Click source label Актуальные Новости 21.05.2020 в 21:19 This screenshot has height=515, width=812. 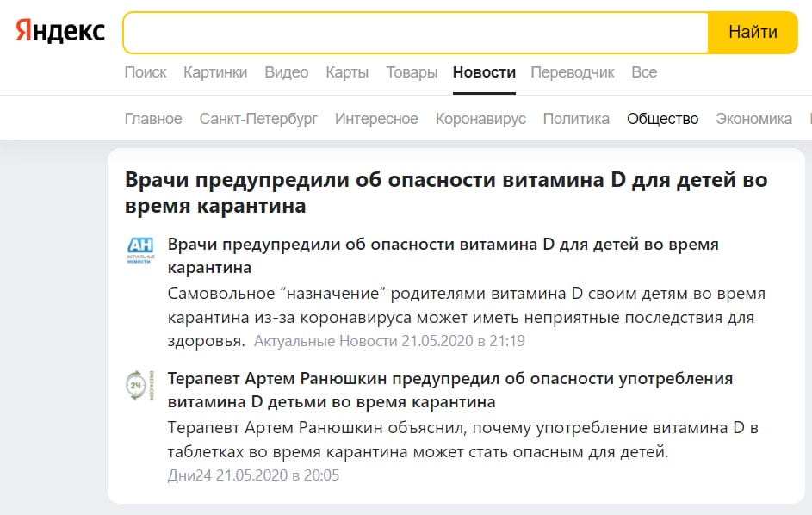point(389,341)
